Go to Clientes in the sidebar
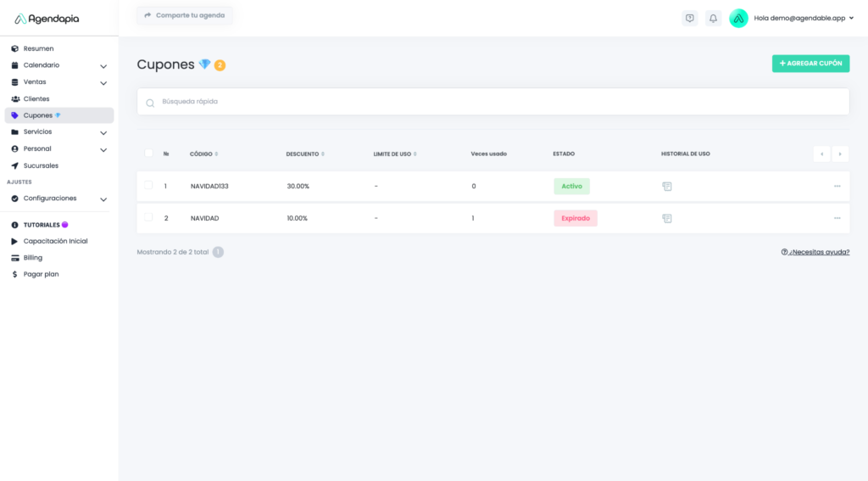The image size is (868, 481). [x=36, y=98]
